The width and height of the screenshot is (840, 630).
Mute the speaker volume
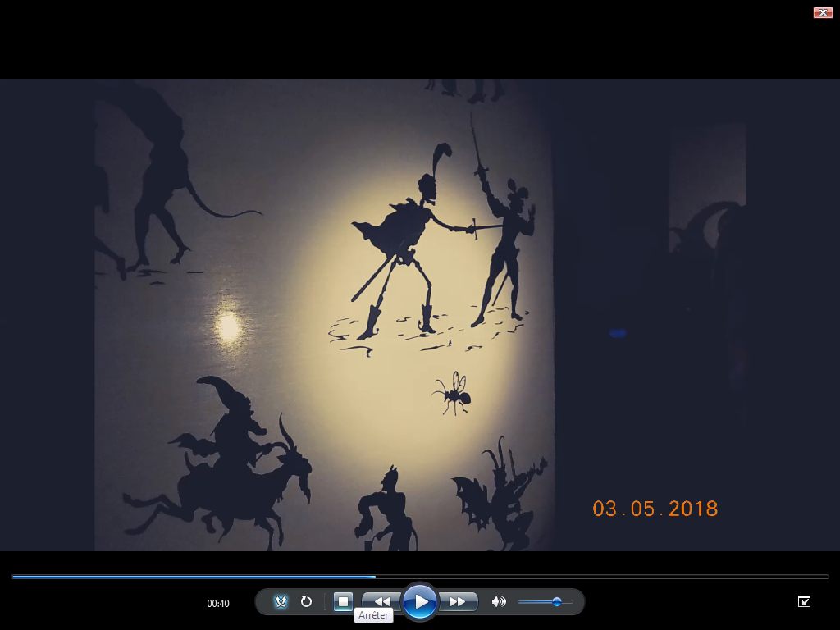click(498, 601)
